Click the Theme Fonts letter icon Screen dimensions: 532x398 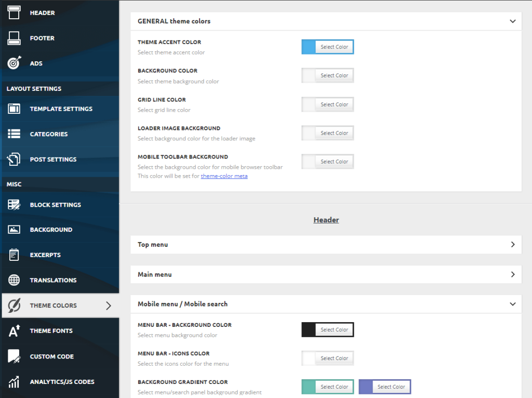click(x=14, y=331)
